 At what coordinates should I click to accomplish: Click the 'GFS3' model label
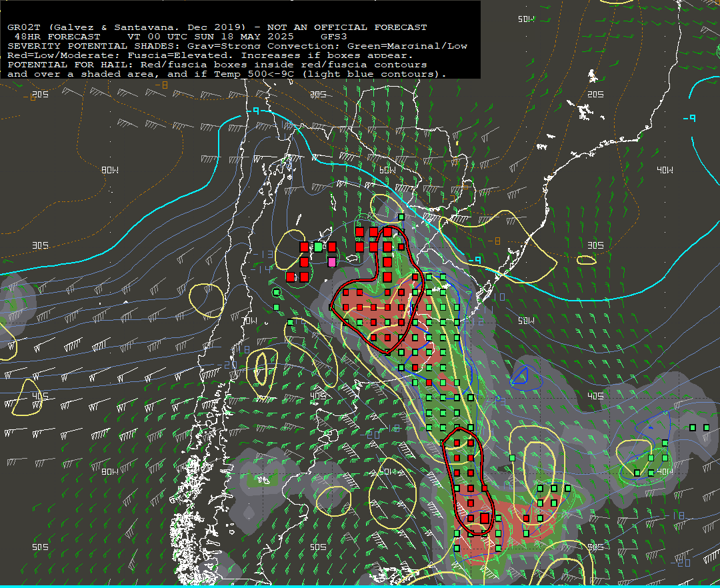(x=334, y=37)
